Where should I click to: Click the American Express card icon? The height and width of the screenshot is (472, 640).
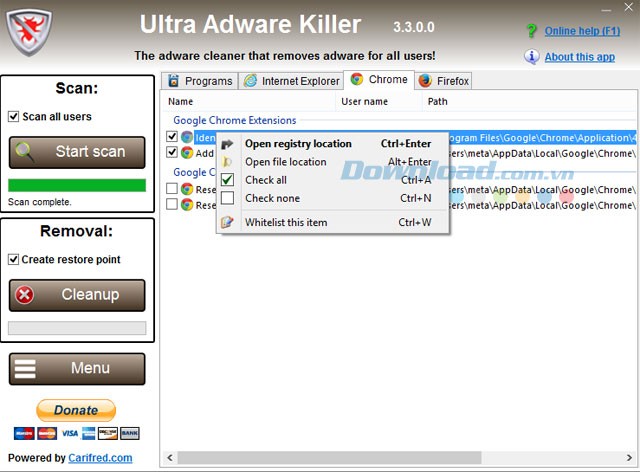(89, 433)
